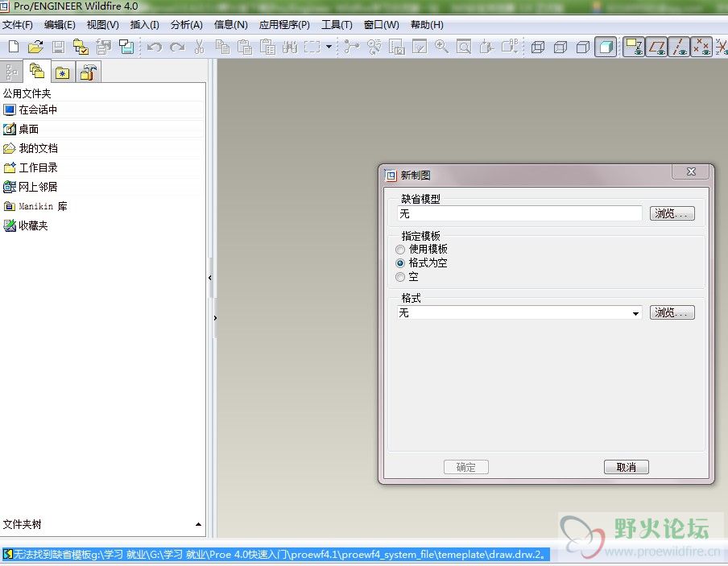Viewport: 728px width, 566px height.
Task: Click the Copy icon
Action: [222, 47]
